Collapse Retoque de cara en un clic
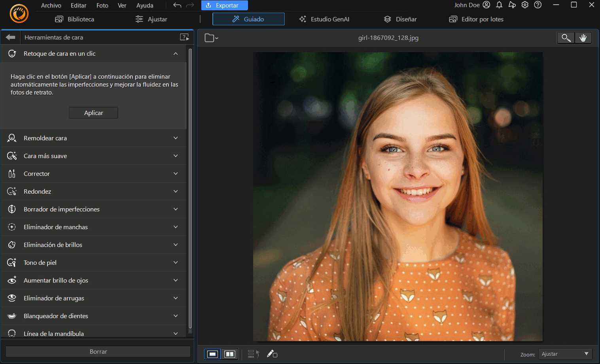 coord(175,53)
